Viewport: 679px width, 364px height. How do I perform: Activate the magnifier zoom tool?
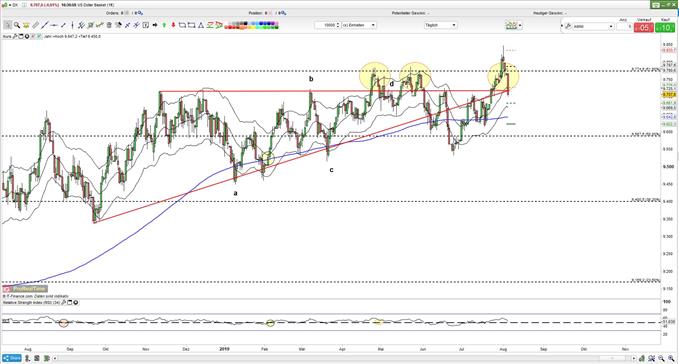click(x=17, y=25)
